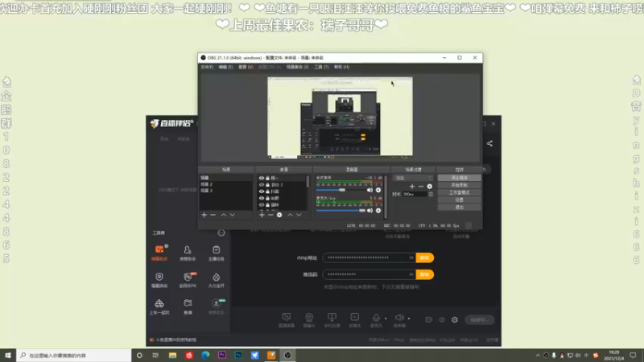Adjust the transition duration spinner in OBS
This screenshot has width=644, height=362.
coord(431,194)
